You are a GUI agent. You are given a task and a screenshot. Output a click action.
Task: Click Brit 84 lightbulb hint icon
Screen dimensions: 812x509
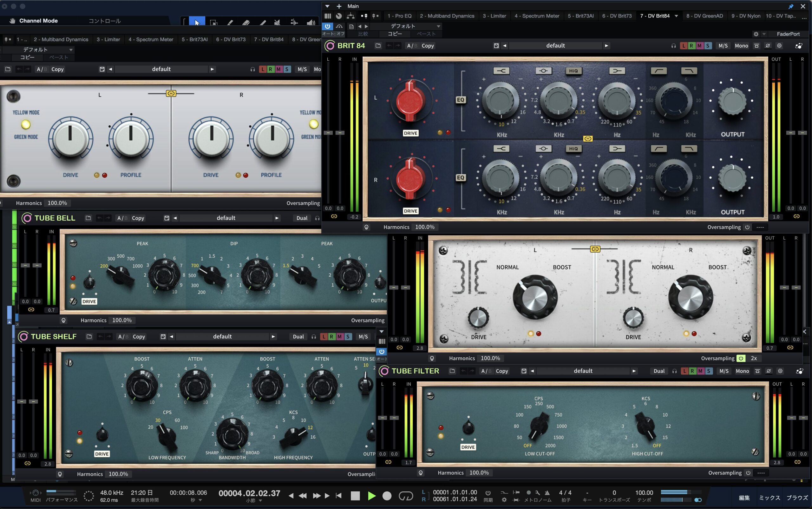(x=366, y=227)
